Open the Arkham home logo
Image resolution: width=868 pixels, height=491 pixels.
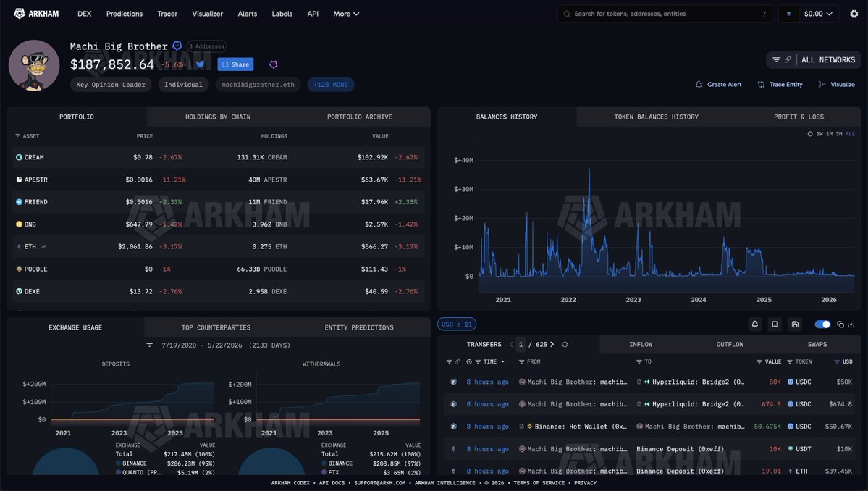pos(36,13)
